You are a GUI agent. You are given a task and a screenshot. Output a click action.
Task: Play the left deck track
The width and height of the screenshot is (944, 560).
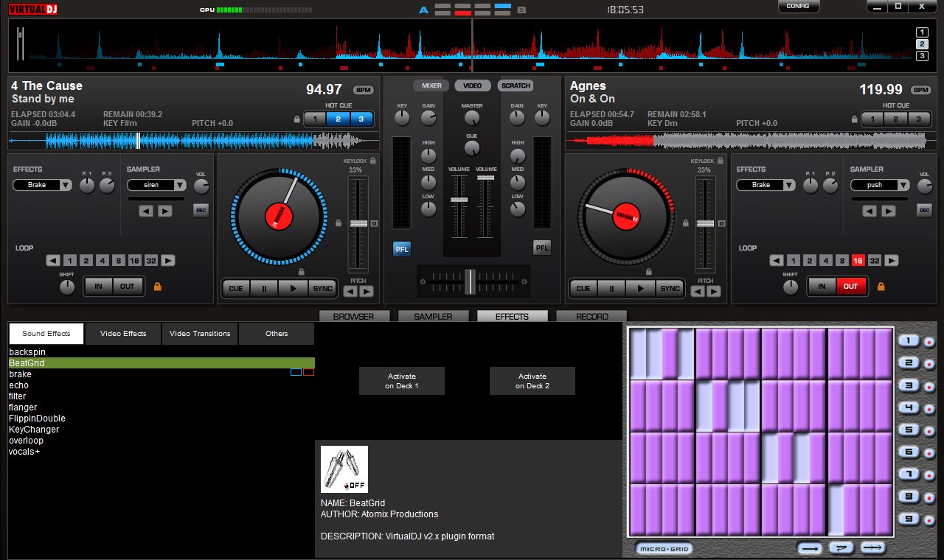tap(293, 288)
